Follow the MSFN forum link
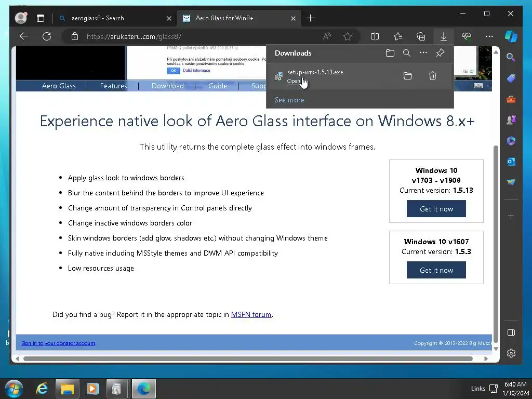 (x=251, y=314)
